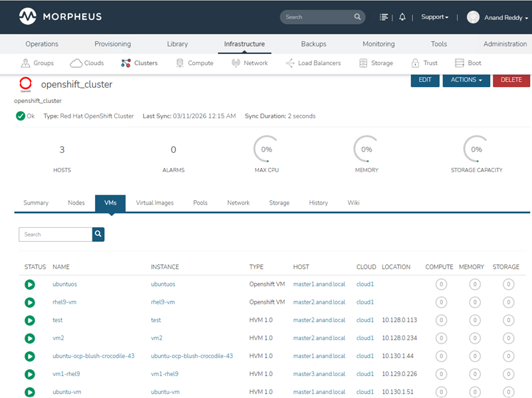Switch to the Nodes tab
The width and height of the screenshot is (532, 398).
tap(76, 203)
